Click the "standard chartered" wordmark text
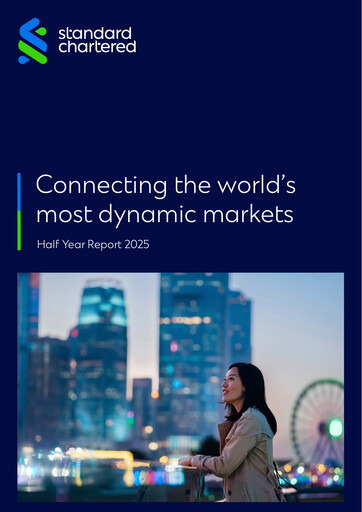 pyautogui.click(x=97, y=40)
